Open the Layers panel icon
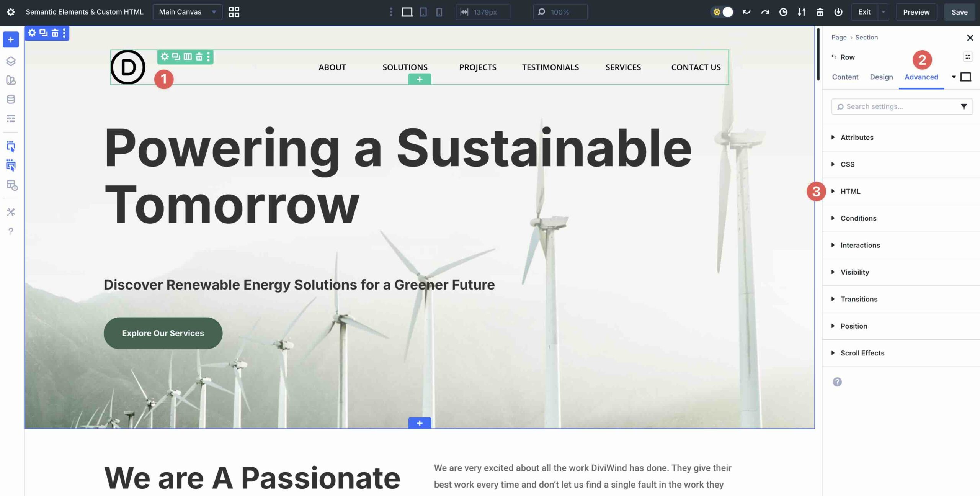Screen dimensions: 980x496 point(11,61)
